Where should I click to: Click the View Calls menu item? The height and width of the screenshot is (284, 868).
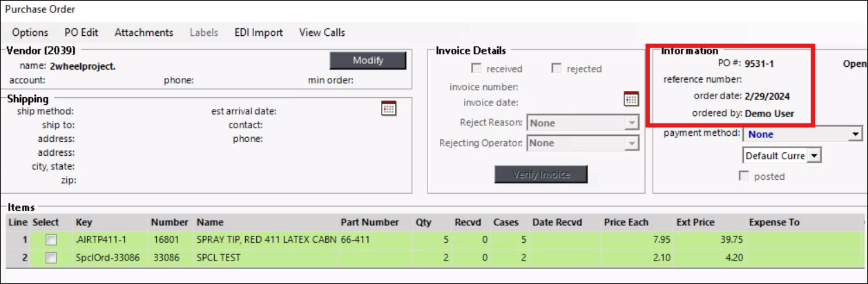[x=322, y=32]
